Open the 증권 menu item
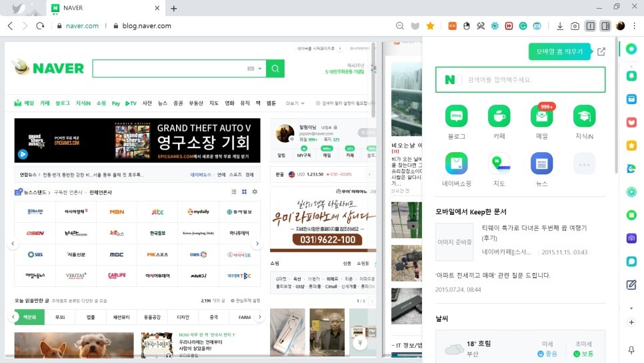The image size is (644, 363). coord(178,103)
